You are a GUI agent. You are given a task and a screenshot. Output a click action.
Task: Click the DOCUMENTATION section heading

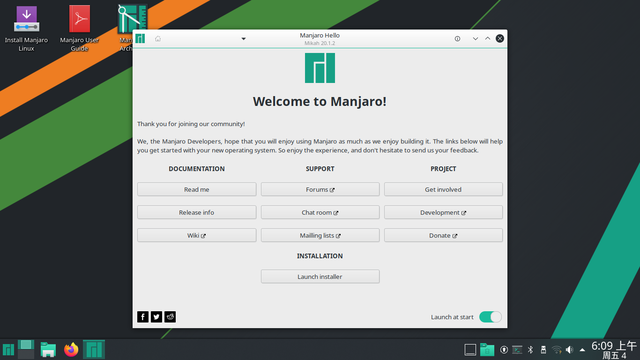(x=197, y=169)
